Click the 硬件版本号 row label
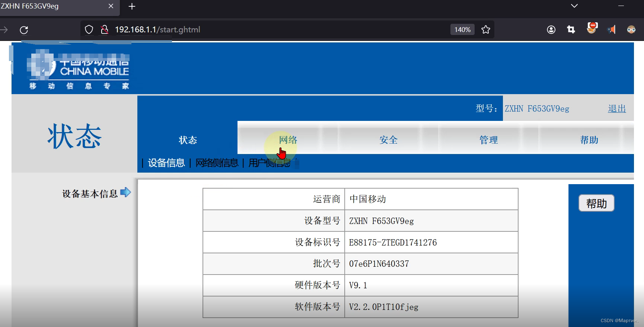644x327 pixels. [318, 285]
